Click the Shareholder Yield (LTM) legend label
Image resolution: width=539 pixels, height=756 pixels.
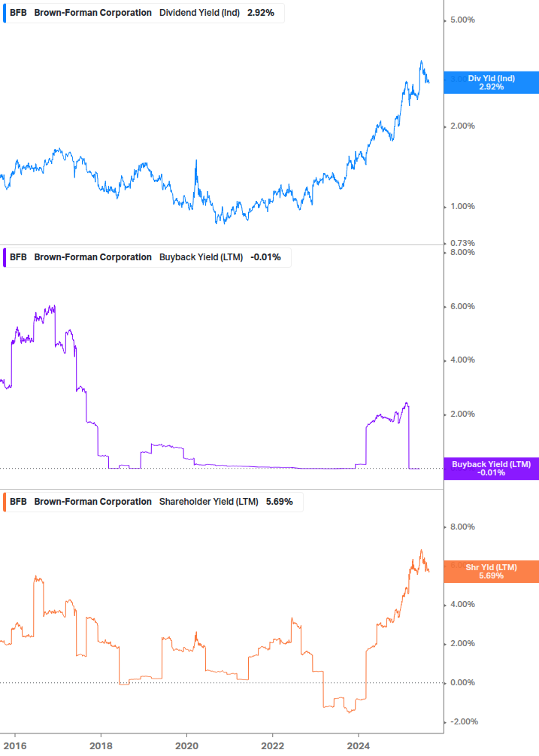pyautogui.click(x=208, y=502)
